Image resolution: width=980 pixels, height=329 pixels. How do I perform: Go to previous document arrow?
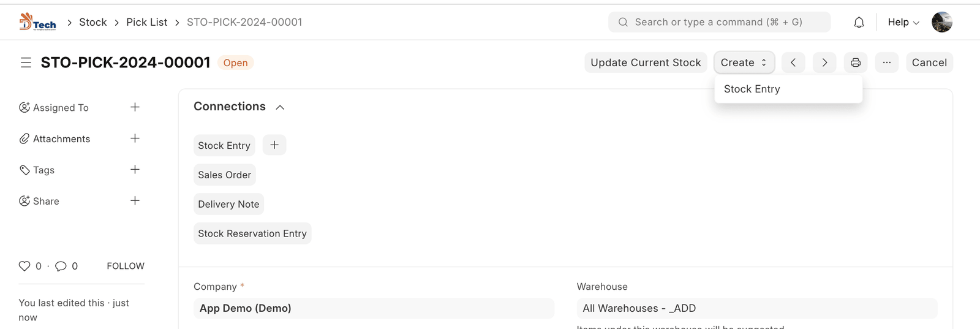point(793,62)
